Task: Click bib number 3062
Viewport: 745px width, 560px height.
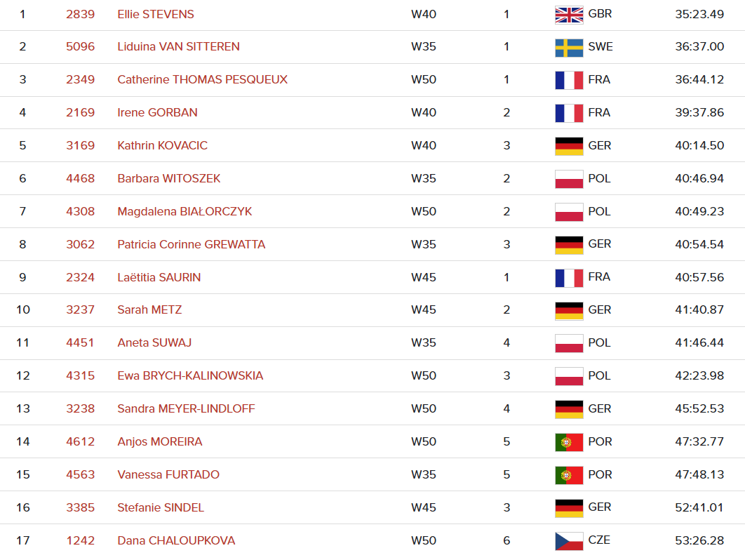Action: [80, 245]
